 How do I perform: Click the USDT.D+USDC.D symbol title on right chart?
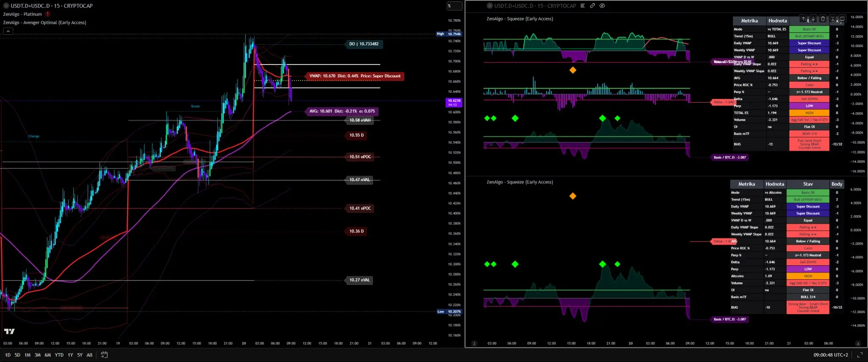[535, 6]
